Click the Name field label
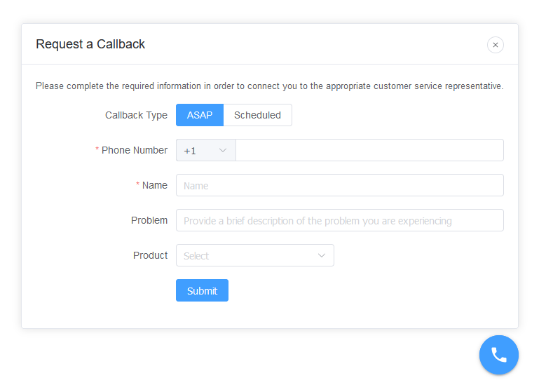 155,185
